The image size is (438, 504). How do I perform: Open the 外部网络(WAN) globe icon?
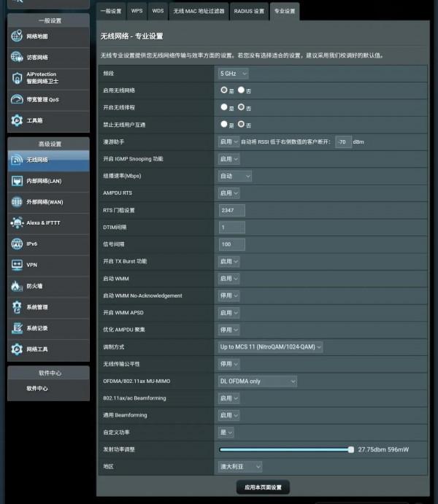17,202
